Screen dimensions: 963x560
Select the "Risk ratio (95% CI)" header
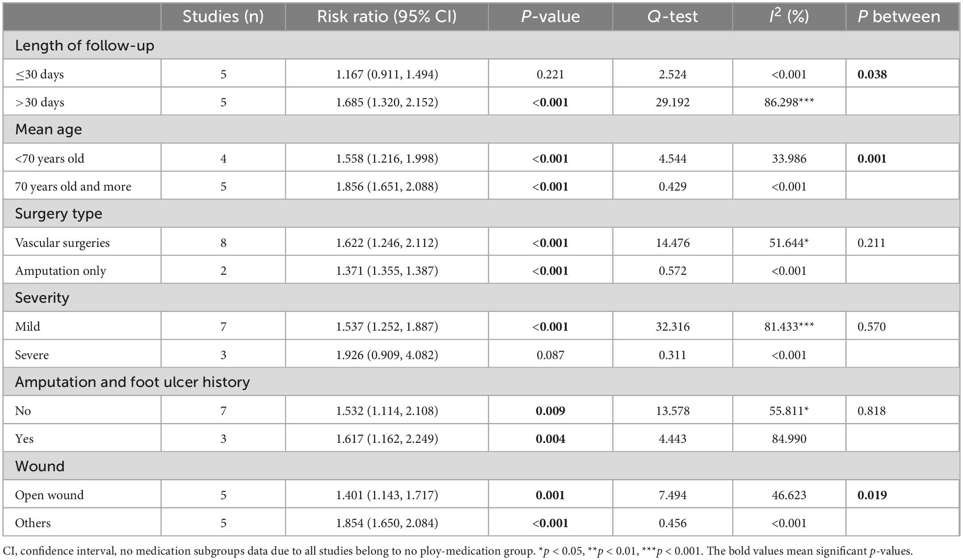click(386, 17)
